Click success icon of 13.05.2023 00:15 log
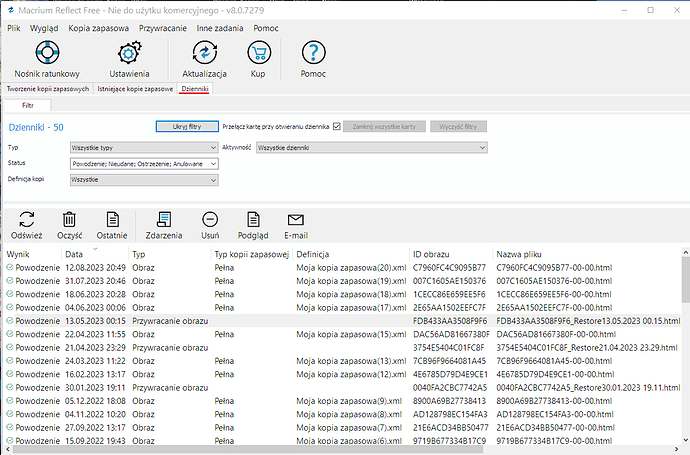This screenshot has height=455, width=690. coord(10,320)
